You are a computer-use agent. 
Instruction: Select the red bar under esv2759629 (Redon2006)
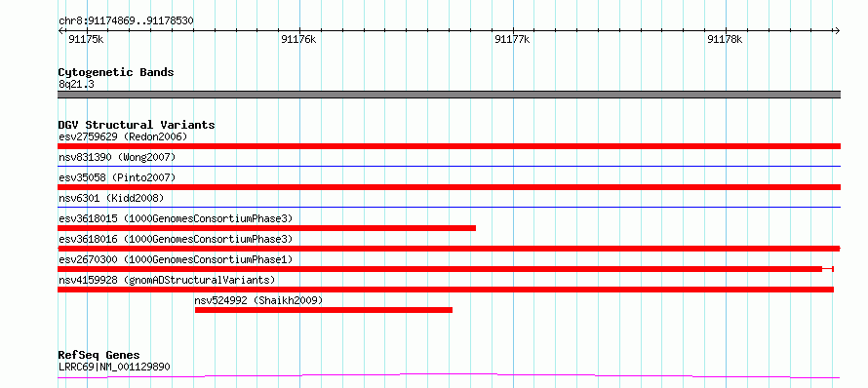[449, 146]
